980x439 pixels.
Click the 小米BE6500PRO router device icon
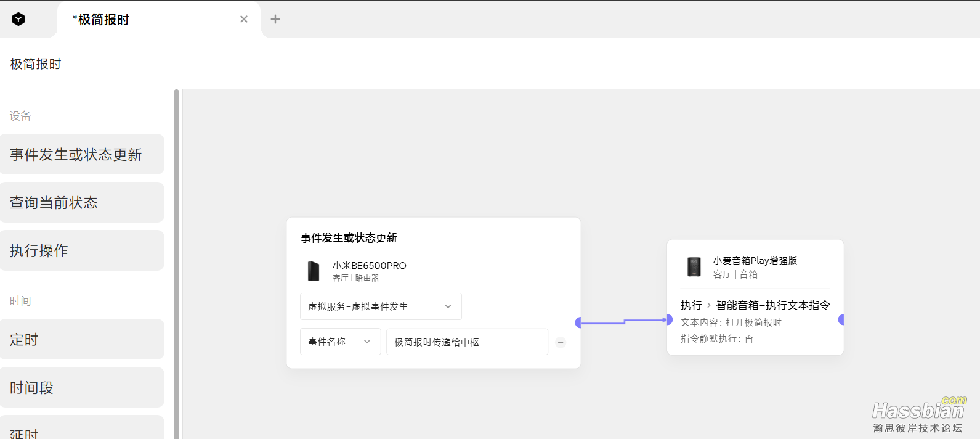(x=314, y=271)
